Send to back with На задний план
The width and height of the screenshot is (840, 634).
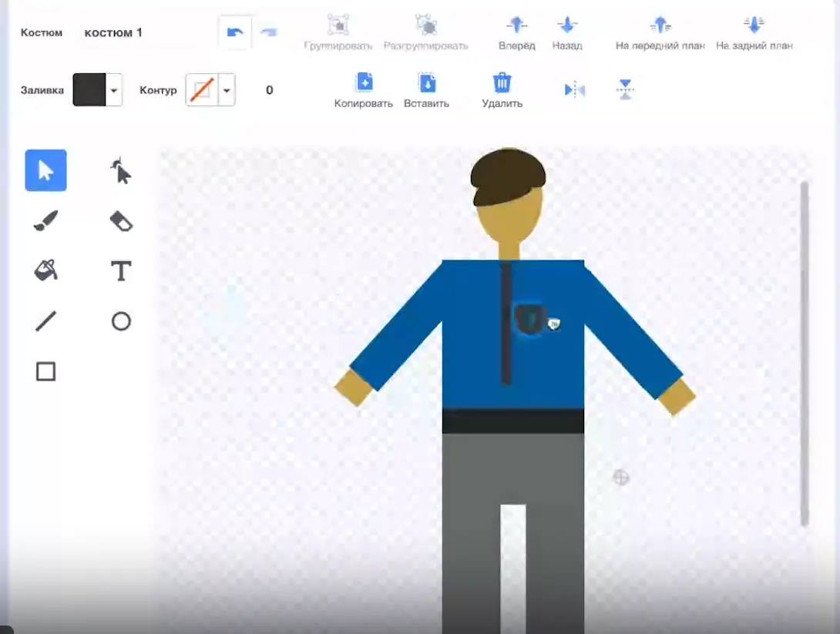[x=754, y=32]
